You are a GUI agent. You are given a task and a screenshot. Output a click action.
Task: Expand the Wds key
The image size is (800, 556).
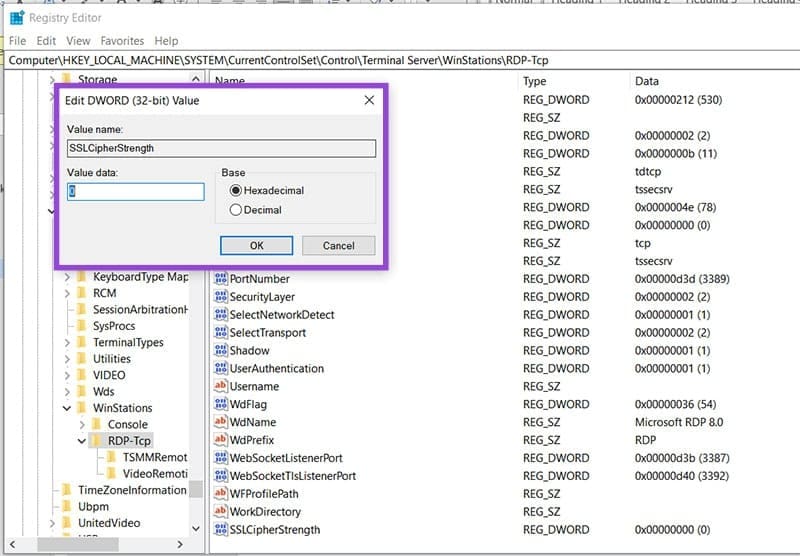click(x=67, y=391)
